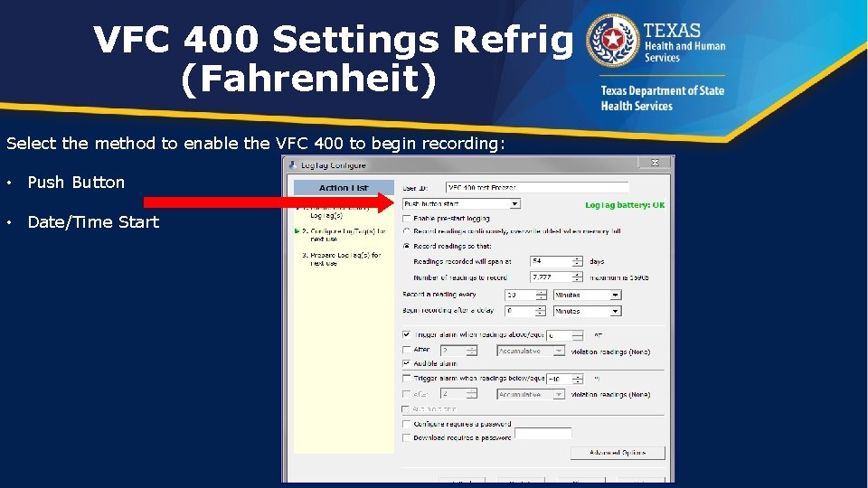The width and height of the screenshot is (868, 488).
Task: Click 'Texas Department of State Health Services' text
Action: coord(663,98)
